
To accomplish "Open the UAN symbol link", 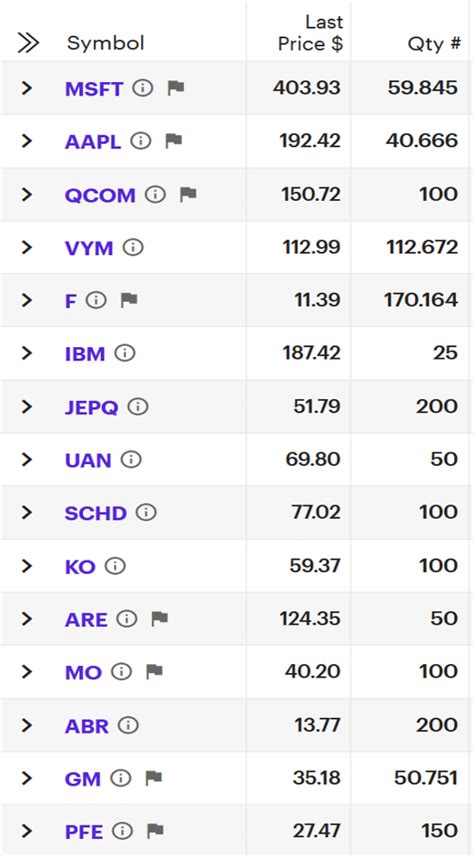I will (x=88, y=460).
